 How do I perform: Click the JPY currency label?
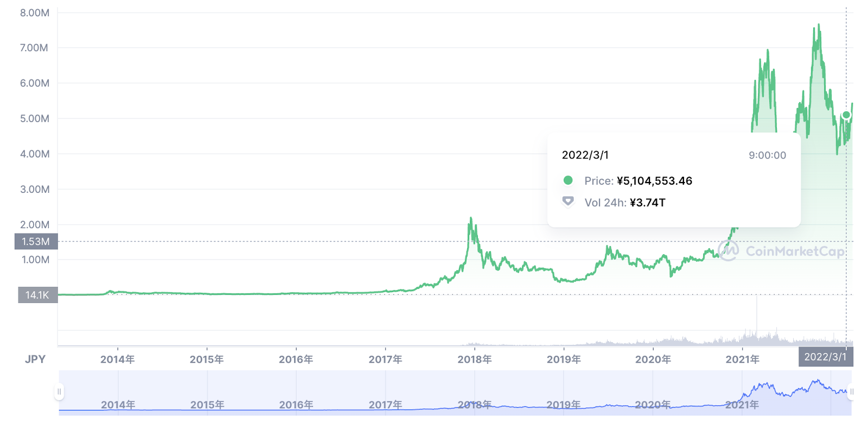coord(35,359)
